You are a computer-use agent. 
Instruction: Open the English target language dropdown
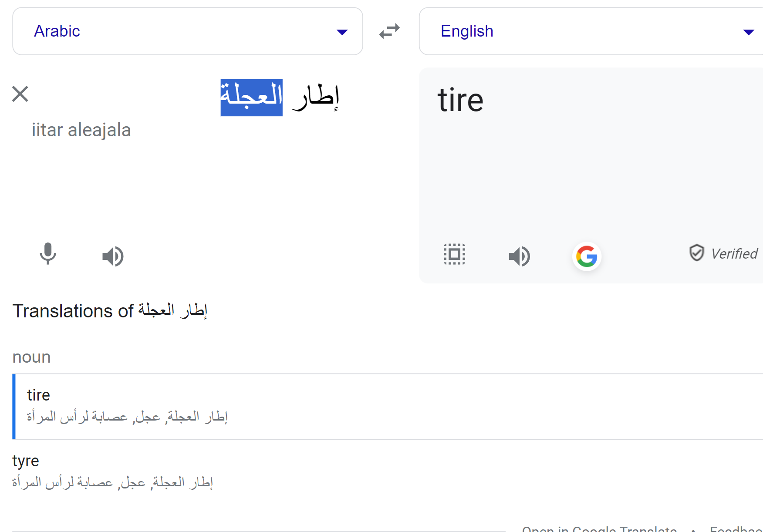click(588, 31)
